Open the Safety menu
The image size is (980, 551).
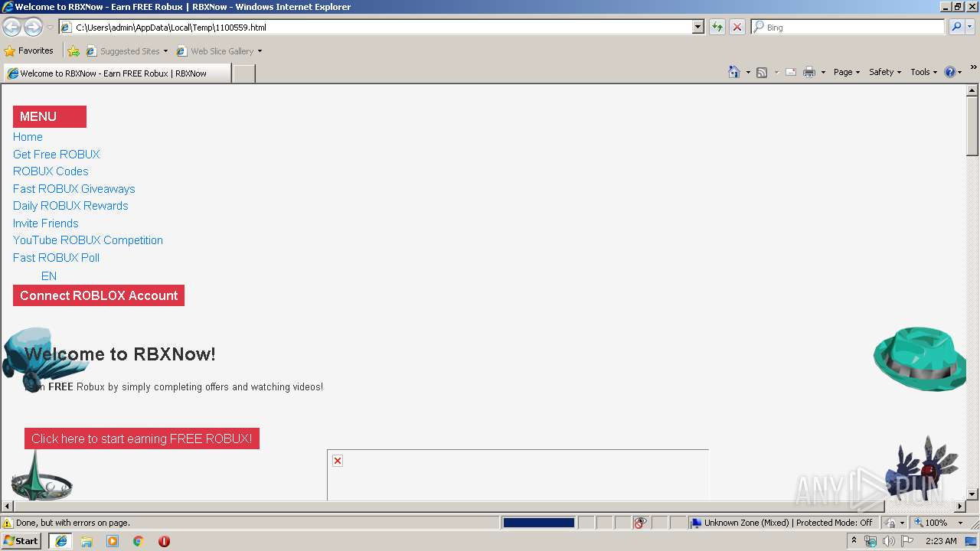point(885,72)
